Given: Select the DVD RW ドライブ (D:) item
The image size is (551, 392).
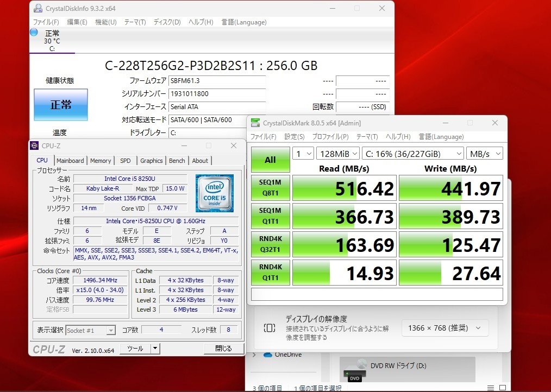Looking at the screenshot, I should (x=408, y=370).
